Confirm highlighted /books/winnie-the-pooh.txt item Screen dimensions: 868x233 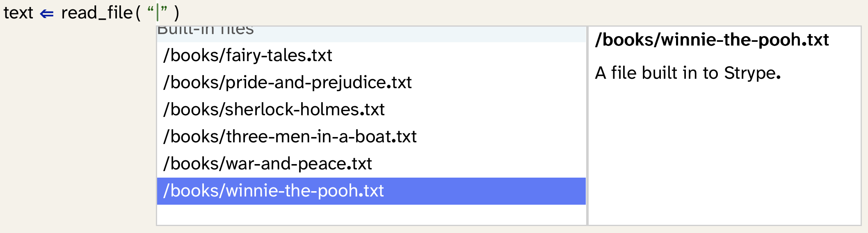coord(371,191)
